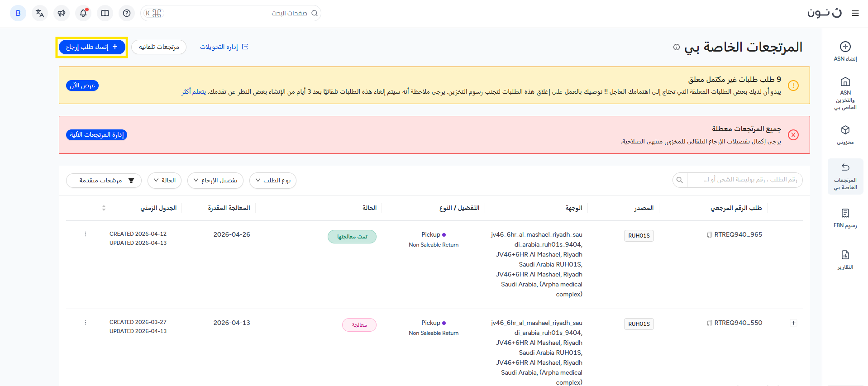This screenshot has width=868, height=386.
Task: Open the تفضيل الإرجاع filter dropdown
Action: point(215,181)
